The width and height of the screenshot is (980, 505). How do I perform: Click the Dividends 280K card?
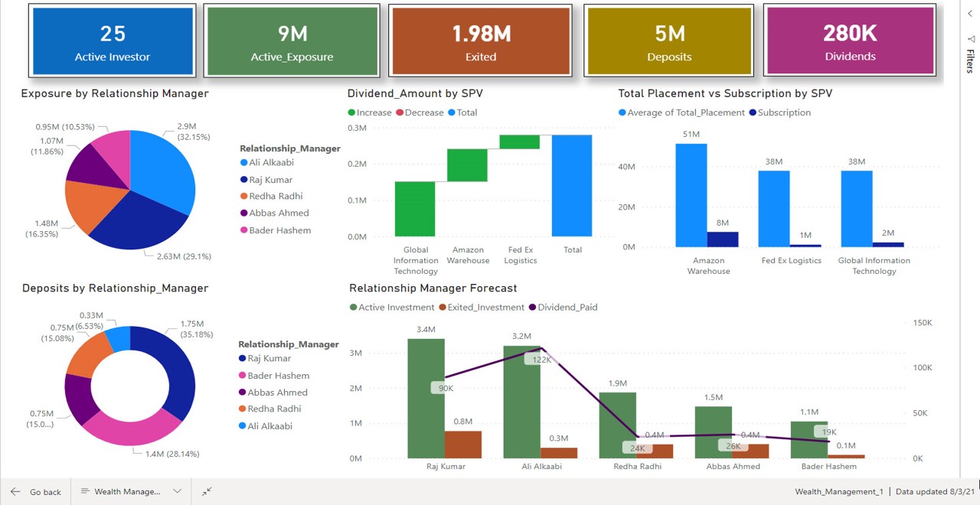click(x=850, y=41)
